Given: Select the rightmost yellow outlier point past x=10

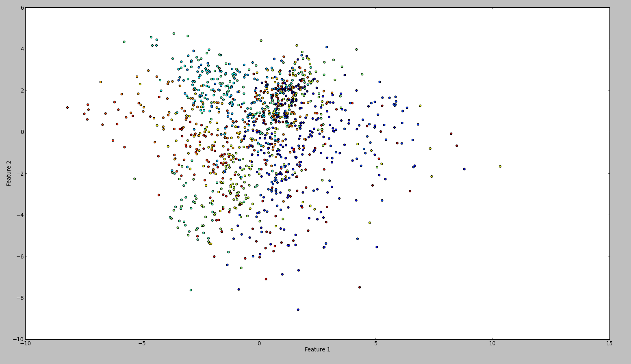Looking at the screenshot, I should (500, 166).
